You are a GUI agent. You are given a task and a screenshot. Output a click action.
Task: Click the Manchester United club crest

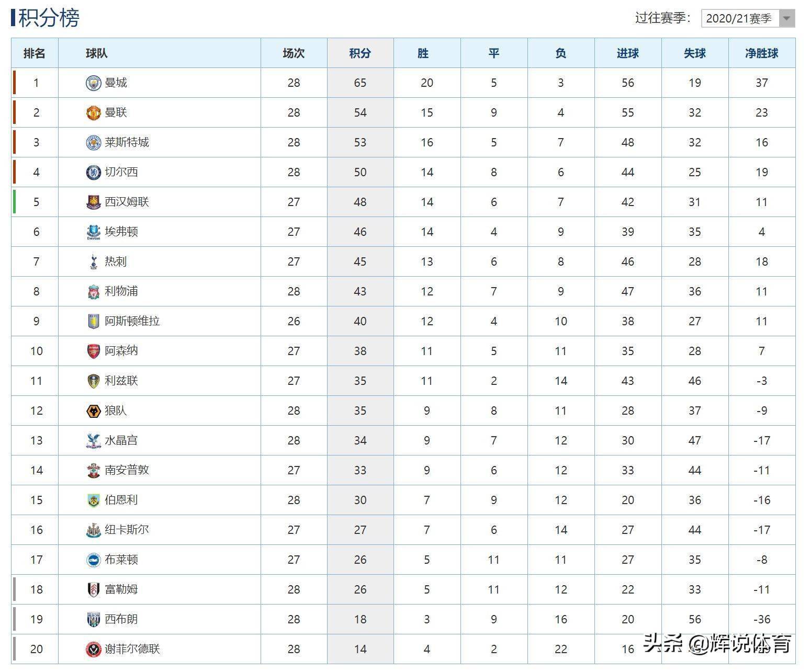93,113
